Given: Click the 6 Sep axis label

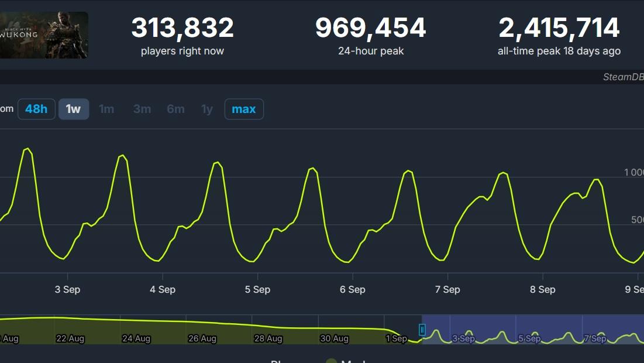Looking at the screenshot, I should coord(352,289).
